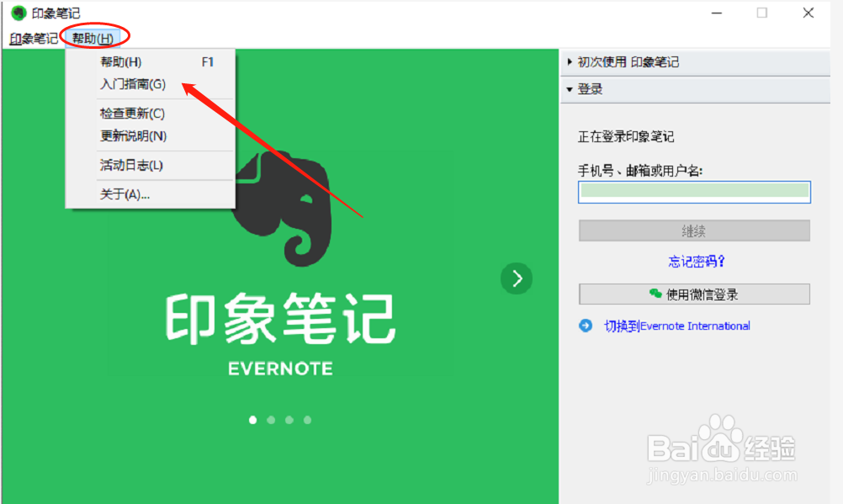843x504 pixels.
Task: Expand the 初次使用 印象笔记 section
Action: coord(695,62)
